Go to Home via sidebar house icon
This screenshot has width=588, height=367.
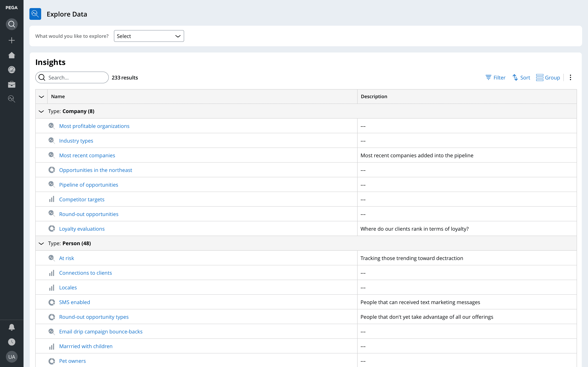(x=12, y=55)
